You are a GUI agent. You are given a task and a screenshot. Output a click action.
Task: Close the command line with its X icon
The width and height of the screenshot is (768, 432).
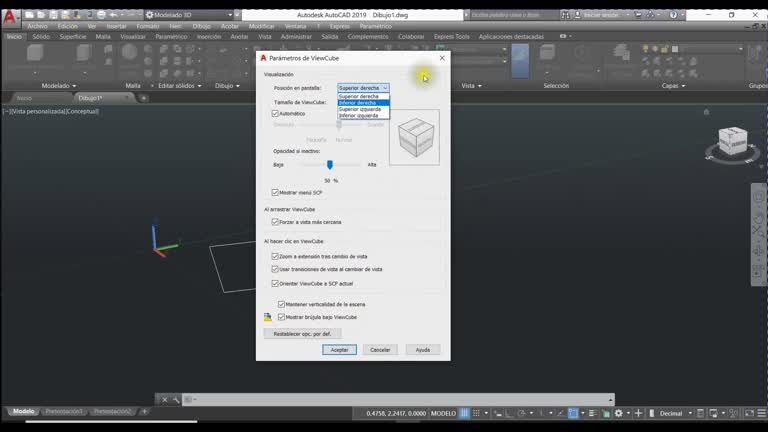click(165, 400)
